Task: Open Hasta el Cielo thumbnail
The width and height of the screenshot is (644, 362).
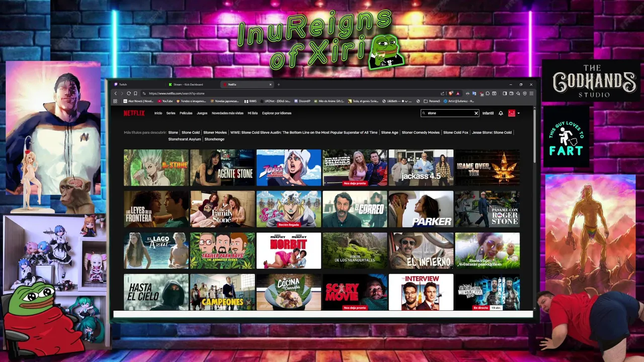Action: (156, 292)
